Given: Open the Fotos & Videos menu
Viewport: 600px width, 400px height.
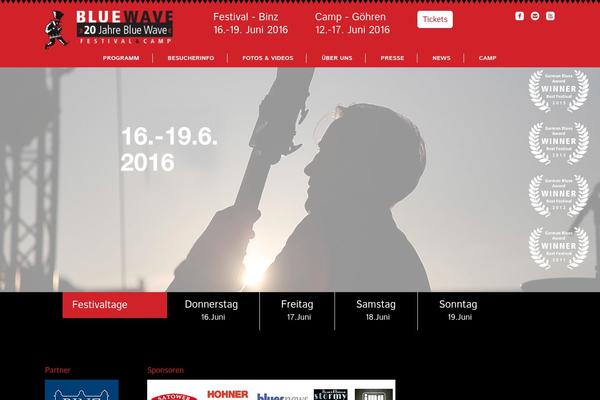Looking at the screenshot, I should click(x=268, y=58).
